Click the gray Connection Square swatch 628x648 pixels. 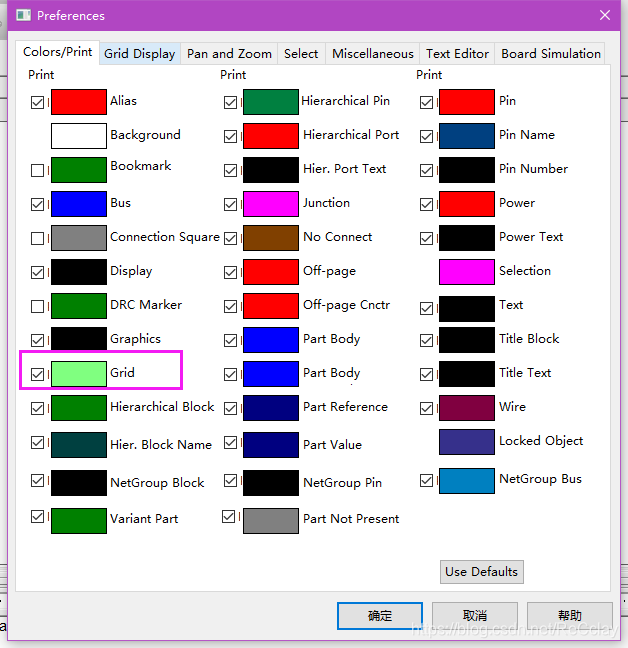(79, 238)
